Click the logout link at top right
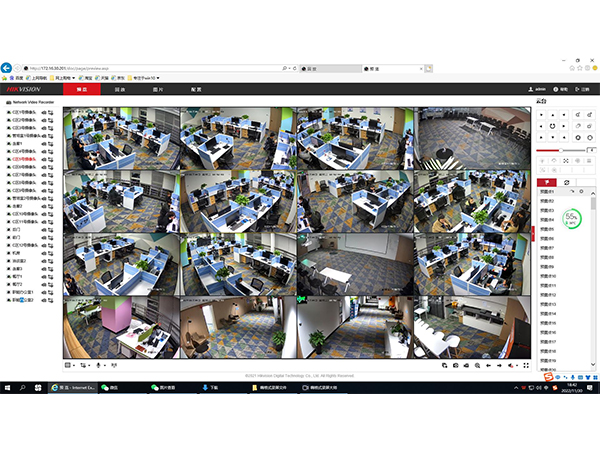This screenshot has height=450, width=600. click(582, 89)
